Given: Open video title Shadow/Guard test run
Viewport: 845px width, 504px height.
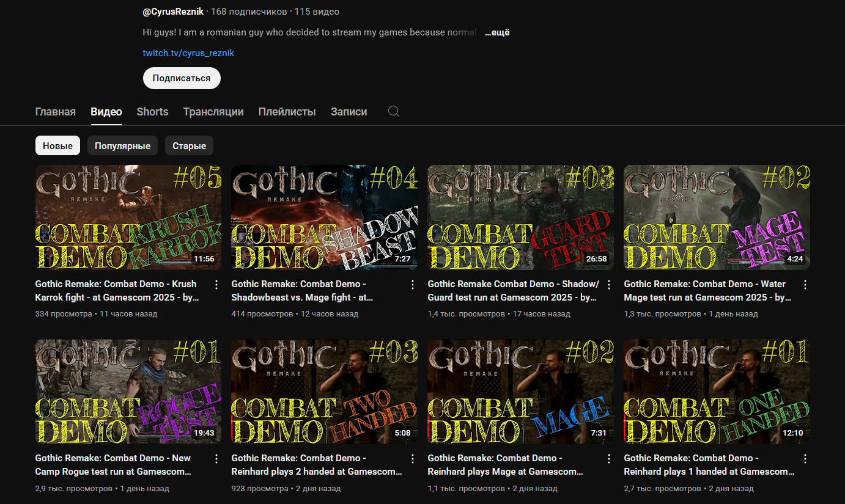Looking at the screenshot, I should 514,291.
